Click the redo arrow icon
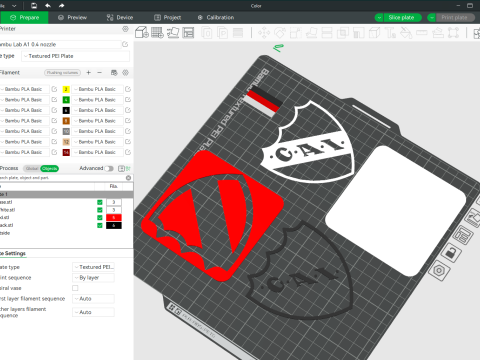Viewport: 480px width, 360px height. click(61, 6)
